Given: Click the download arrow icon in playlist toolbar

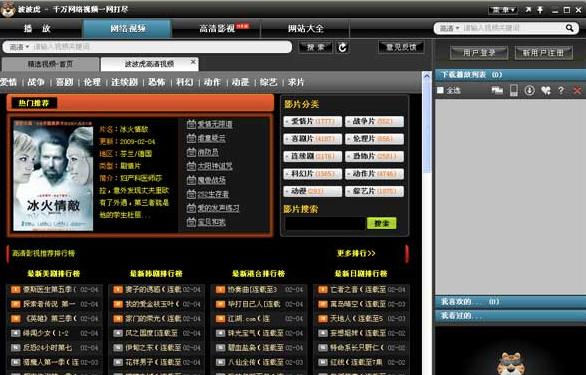Looking at the screenshot, I should [x=529, y=90].
